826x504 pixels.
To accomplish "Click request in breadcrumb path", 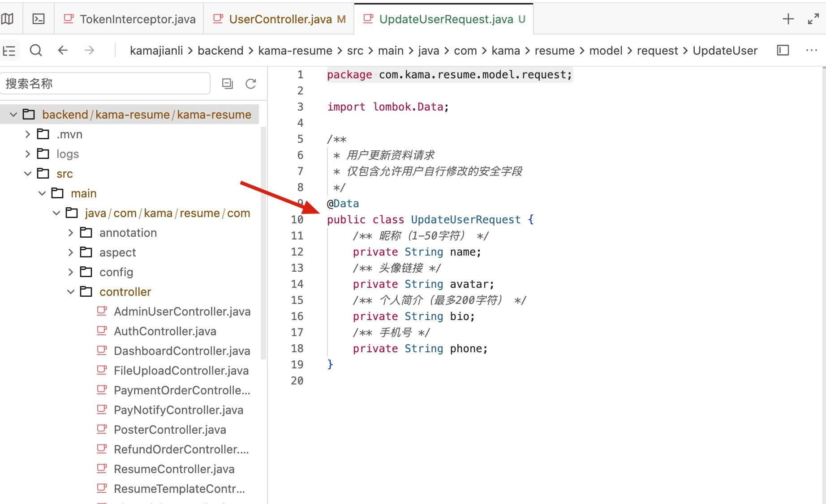I will coord(658,51).
